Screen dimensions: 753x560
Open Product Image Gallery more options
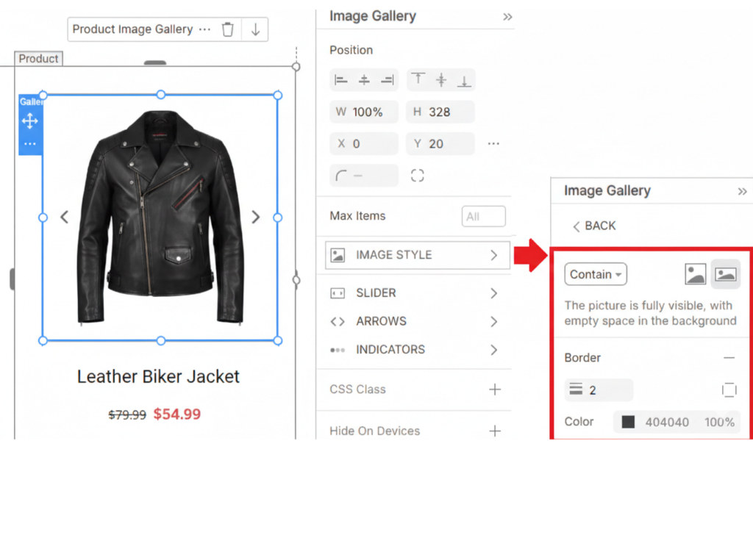(204, 29)
